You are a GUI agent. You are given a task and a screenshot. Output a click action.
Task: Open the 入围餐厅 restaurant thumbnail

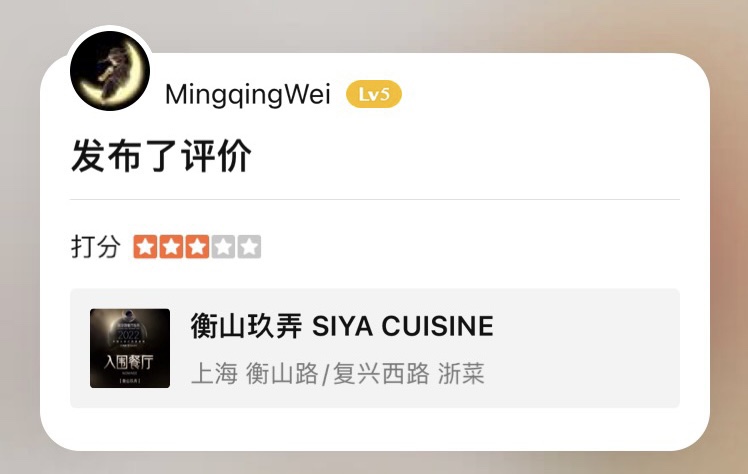point(130,348)
